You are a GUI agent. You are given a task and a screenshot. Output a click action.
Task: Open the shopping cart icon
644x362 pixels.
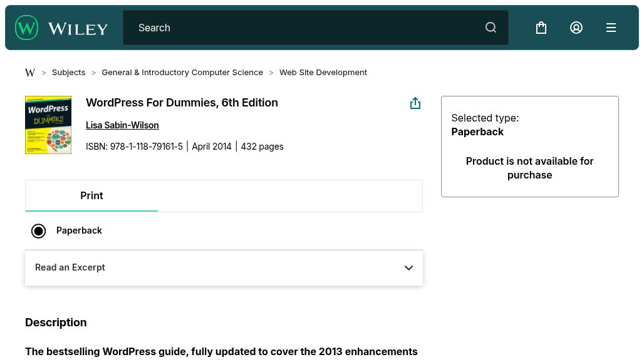541,28
